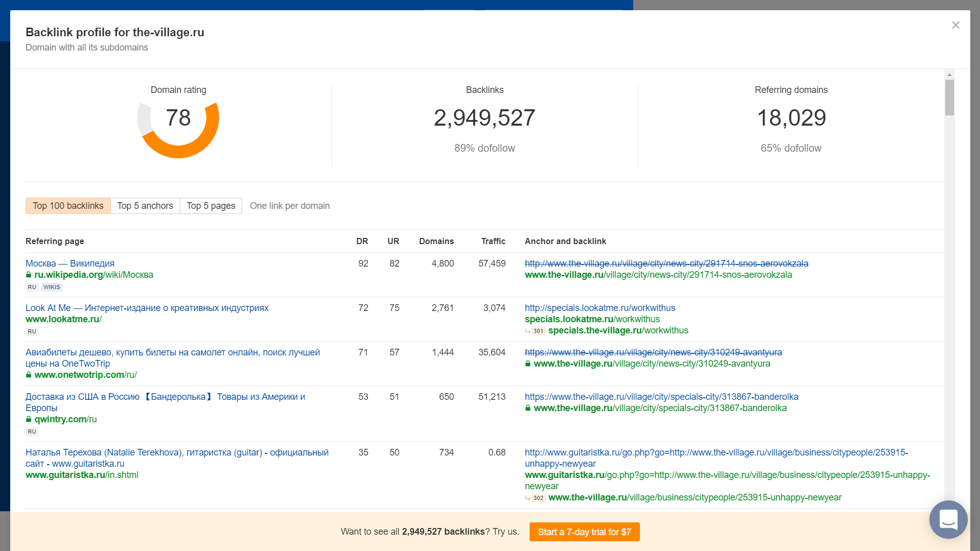This screenshot has height=551, width=980.
Task: Switch to the Top 5 anchors tab
Action: pos(145,206)
